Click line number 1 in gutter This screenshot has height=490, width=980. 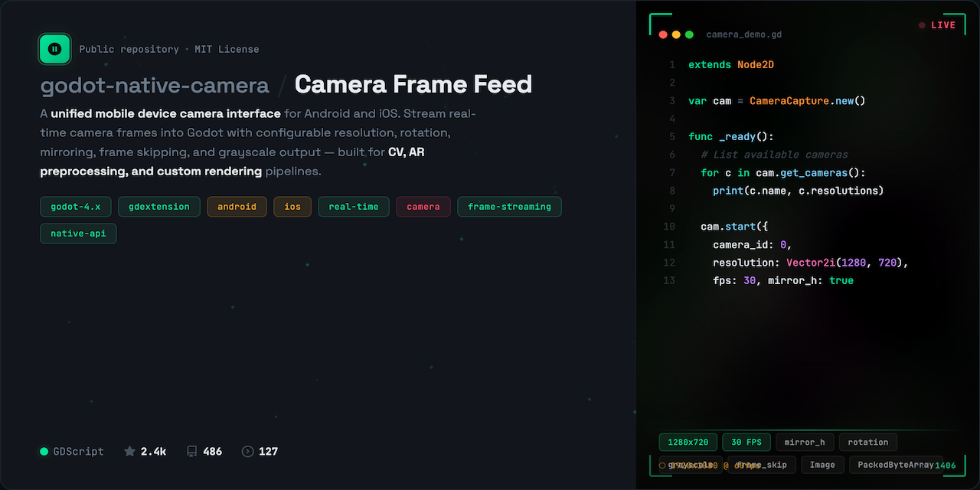[672, 65]
